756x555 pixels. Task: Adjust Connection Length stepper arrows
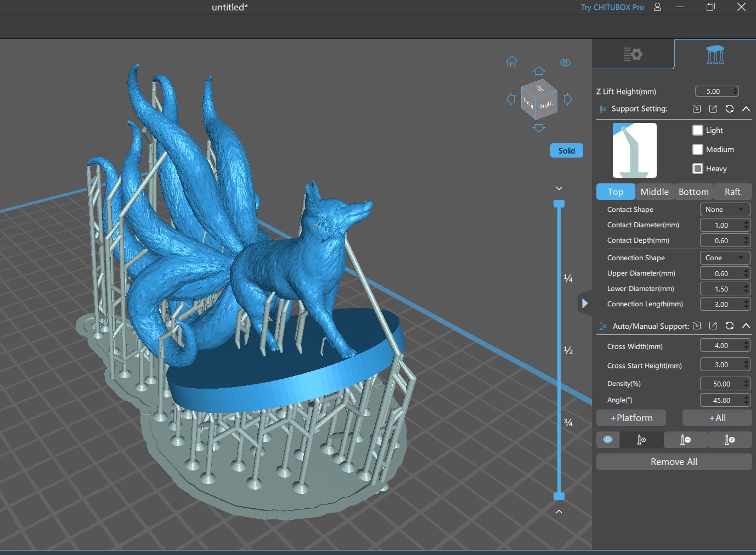coord(746,304)
